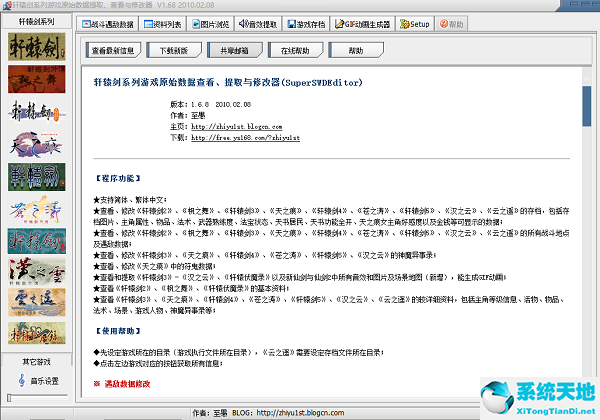Switch to the 图片浏览 tab
The height and width of the screenshot is (420, 600).
[x=210, y=24]
